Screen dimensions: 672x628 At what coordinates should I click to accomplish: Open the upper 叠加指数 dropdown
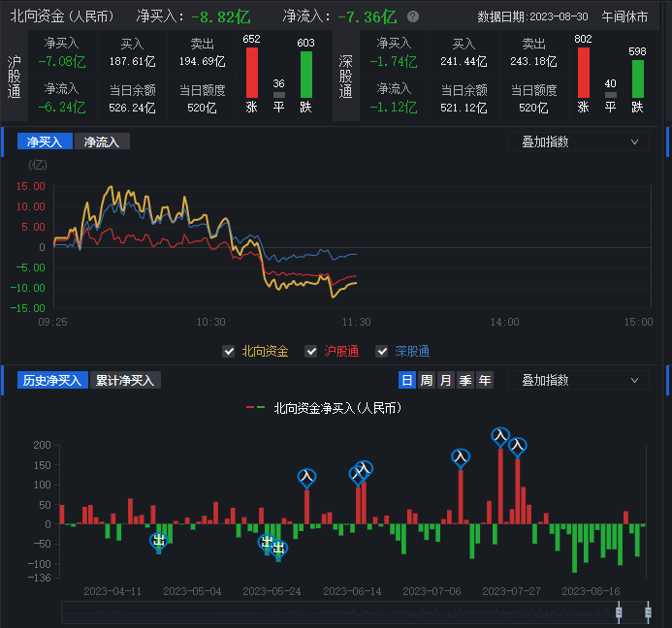578,141
